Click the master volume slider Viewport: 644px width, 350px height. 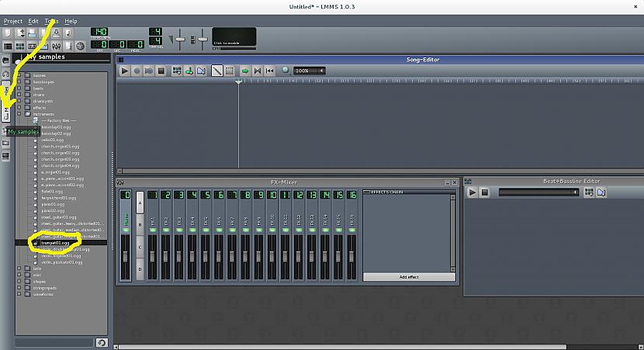[x=180, y=40]
